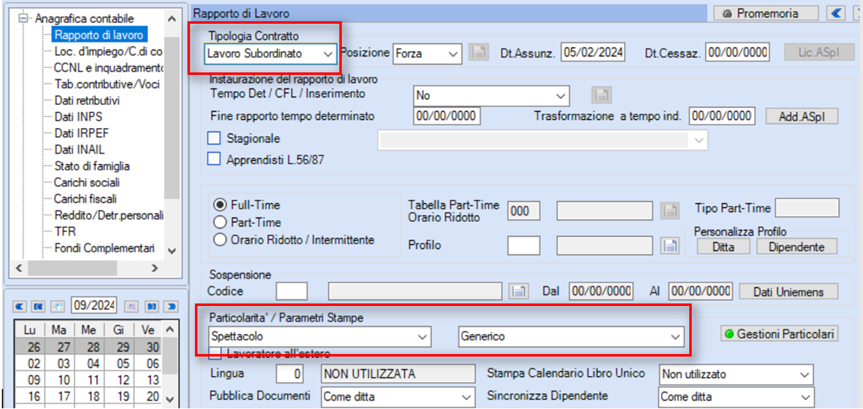Image resolution: width=863 pixels, height=409 pixels.
Task: Open Reddito/Detr.personali tree item
Action: 108,215
